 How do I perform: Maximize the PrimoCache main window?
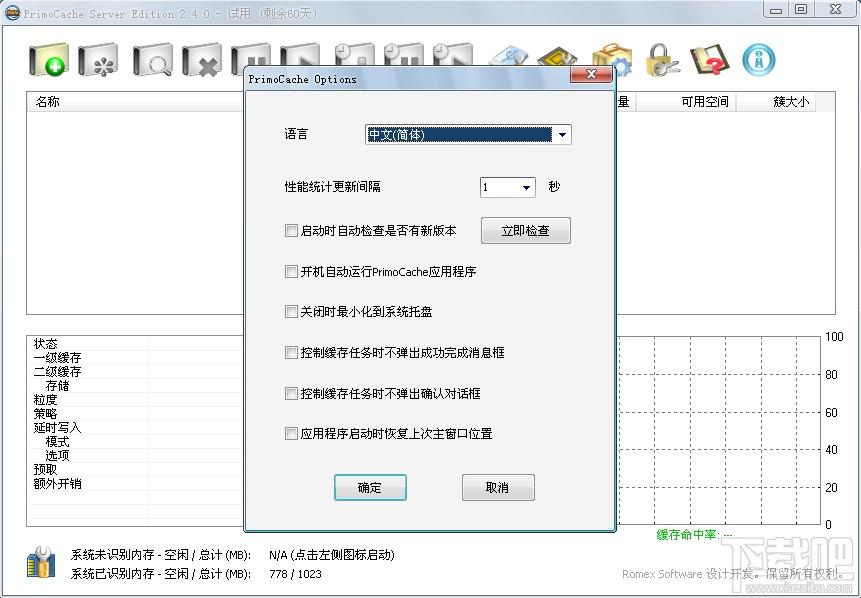pyautogui.click(x=801, y=10)
